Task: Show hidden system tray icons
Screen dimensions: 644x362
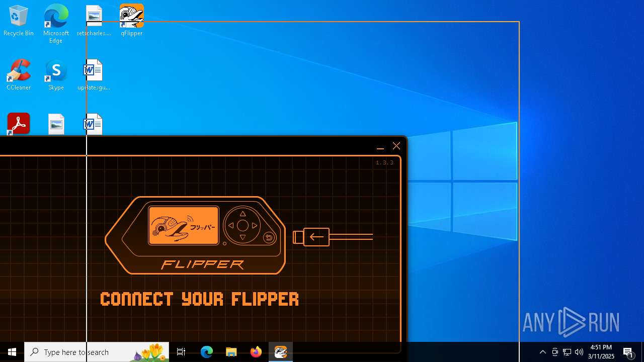Action: 542,352
